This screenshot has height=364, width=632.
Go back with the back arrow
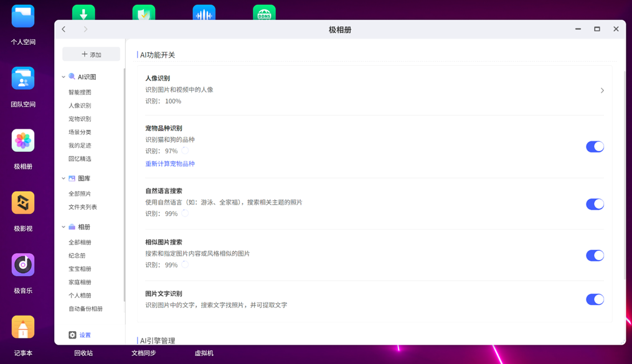(64, 29)
